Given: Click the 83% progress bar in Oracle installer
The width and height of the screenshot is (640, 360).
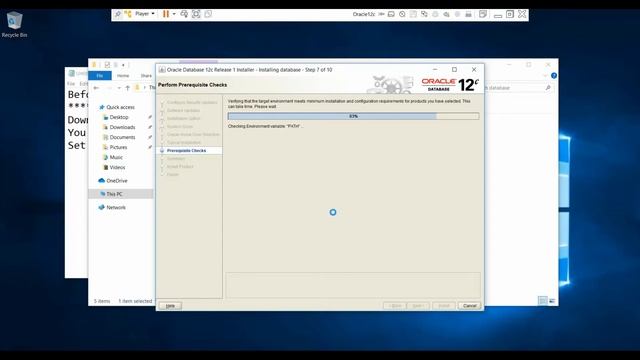Looking at the screenshot, I should (x=353, y=116).
